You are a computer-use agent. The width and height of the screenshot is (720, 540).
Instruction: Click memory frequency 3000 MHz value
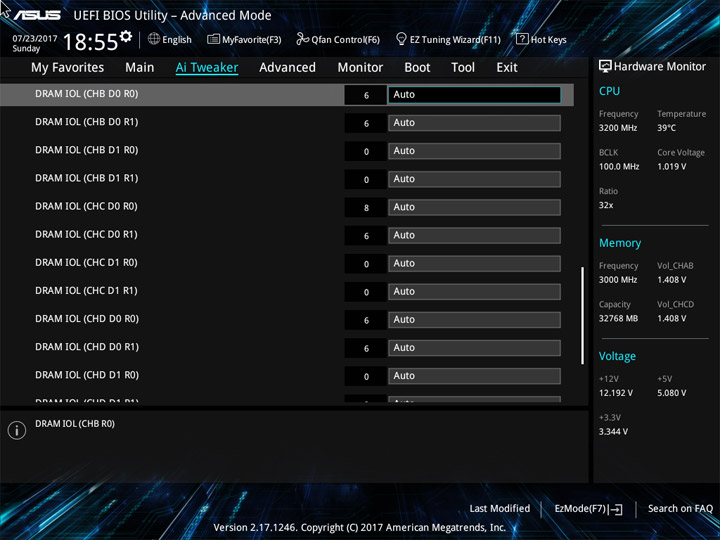coord(618,280)
